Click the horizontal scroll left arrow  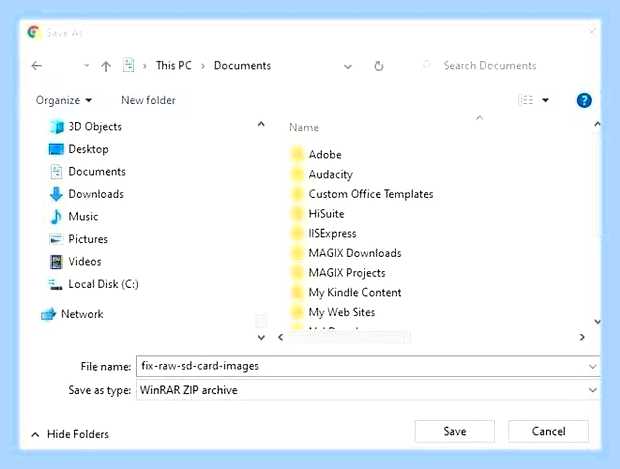(x=281, y=337)
